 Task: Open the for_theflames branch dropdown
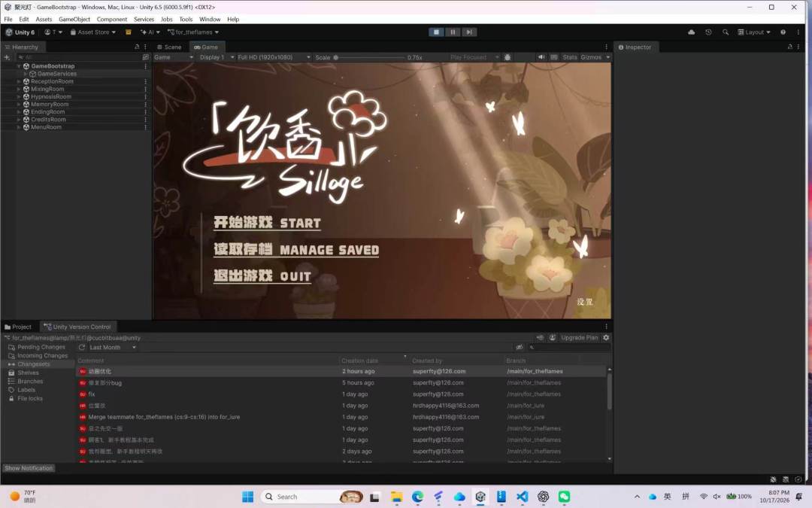coord(193,32)
